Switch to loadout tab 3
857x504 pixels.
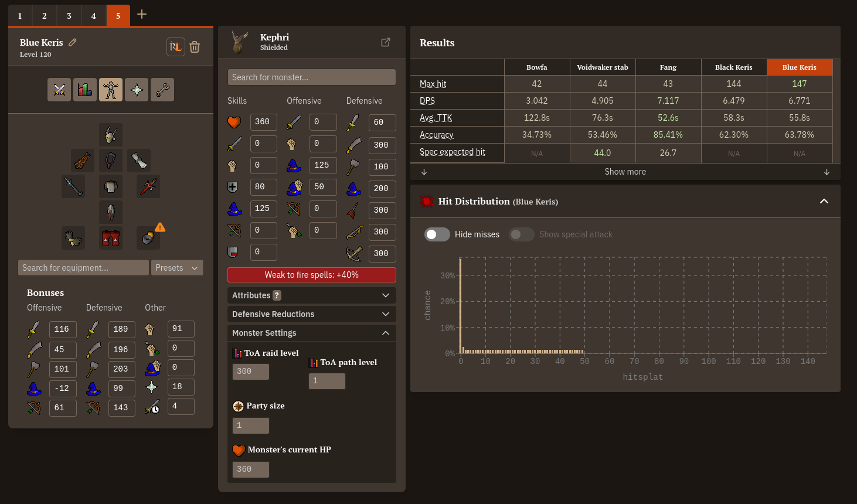pyautogui.click(x=69, y=16)
